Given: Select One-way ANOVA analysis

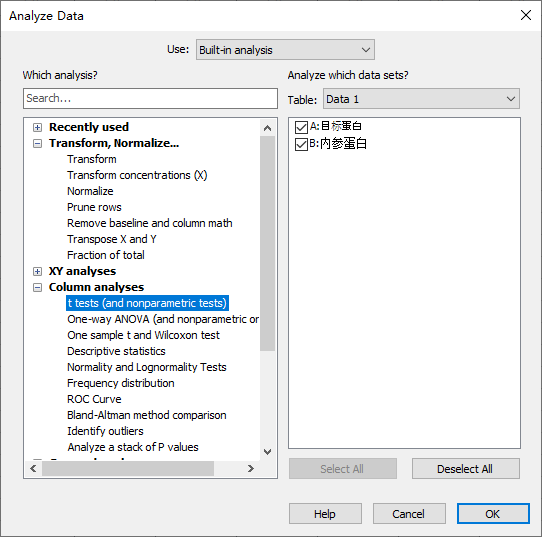Looking at the screenshot, I should click(x=163, y=319).
